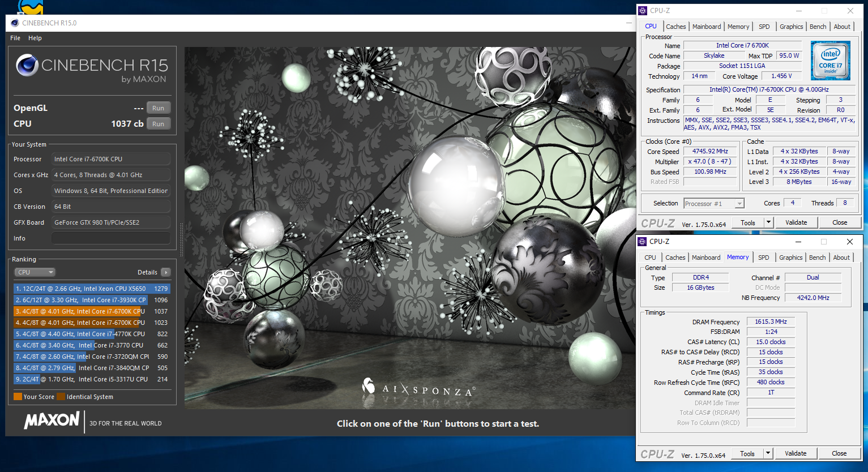The height and width of the screenshot is (472, 868).
Task: Click the top CPU-Z window title icon
Action: coord(643,11)
